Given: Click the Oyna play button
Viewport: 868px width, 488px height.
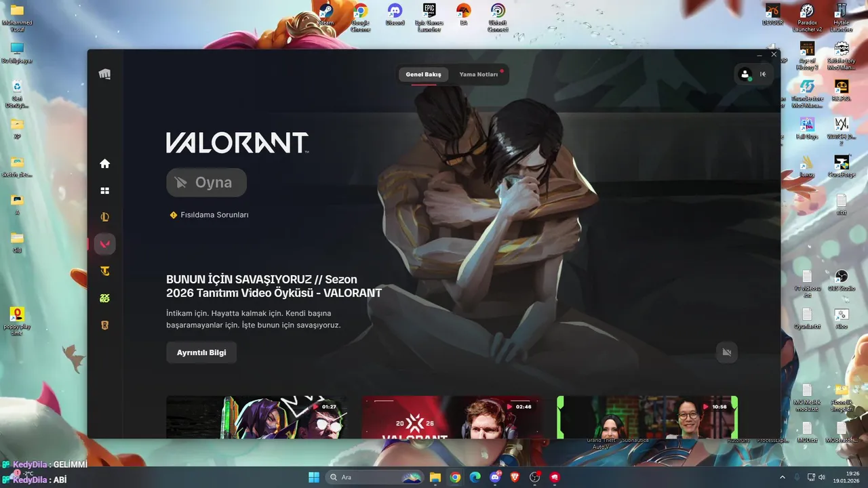Looking at the screenshot, I should pyautogui.click(x=206, y=182).
